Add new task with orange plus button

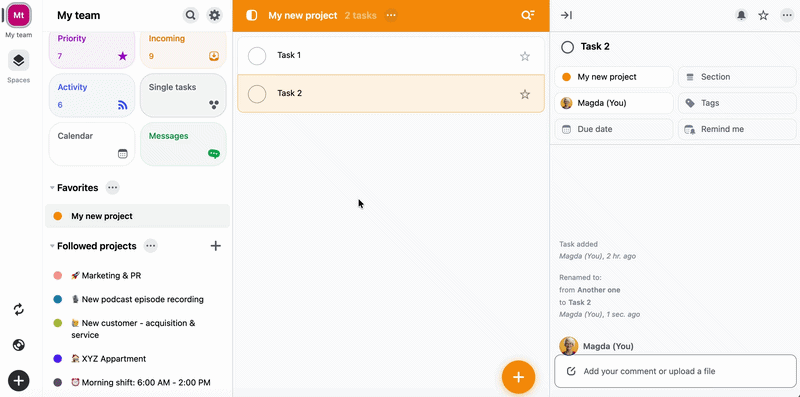pos(518,377)
